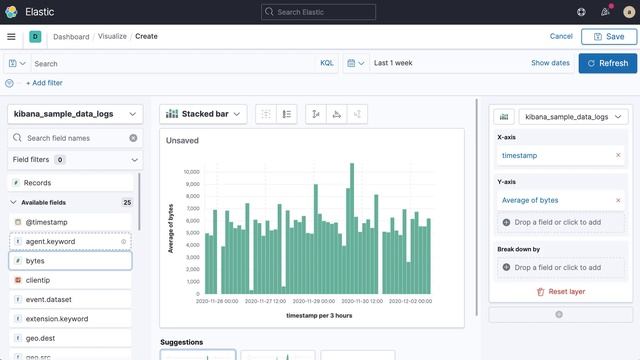Select the event.dataset field

pos(70,299)
